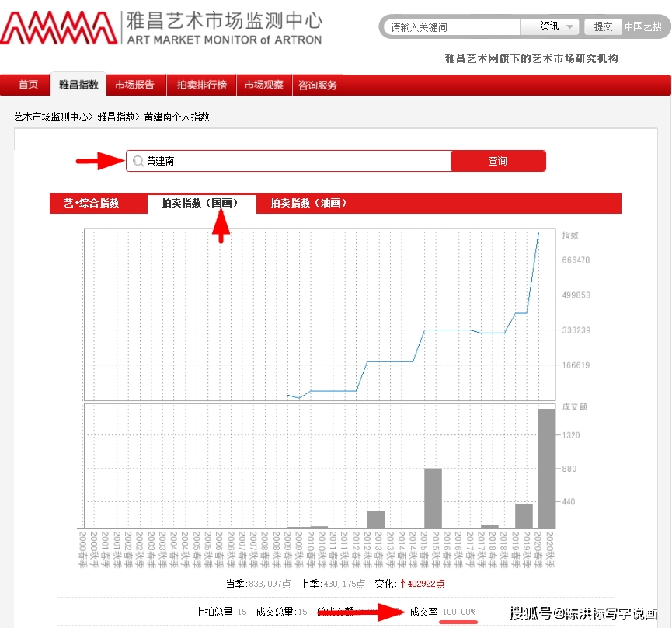Screen dimensions: 672x628
Task: Click the magnifier icon in artist search box
Action: (x=138, y=161)
